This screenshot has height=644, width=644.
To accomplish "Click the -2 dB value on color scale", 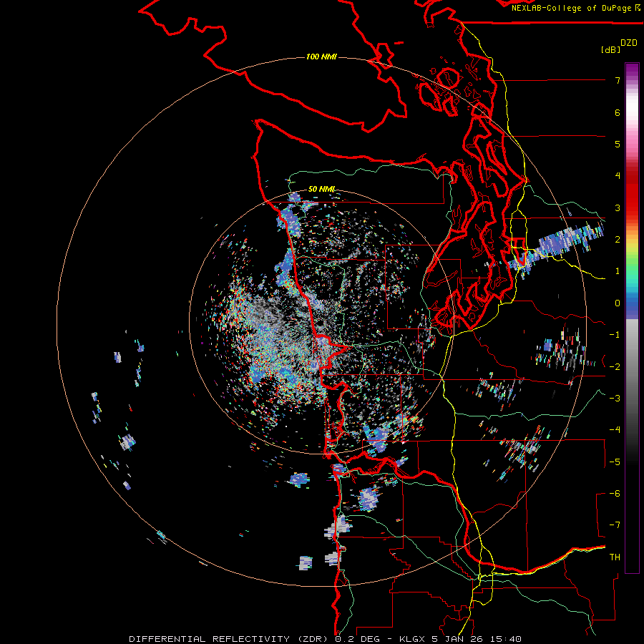I will [615, 366].
